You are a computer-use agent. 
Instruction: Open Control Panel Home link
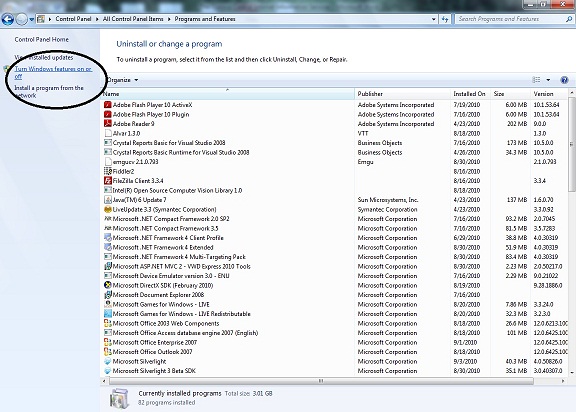42,39
